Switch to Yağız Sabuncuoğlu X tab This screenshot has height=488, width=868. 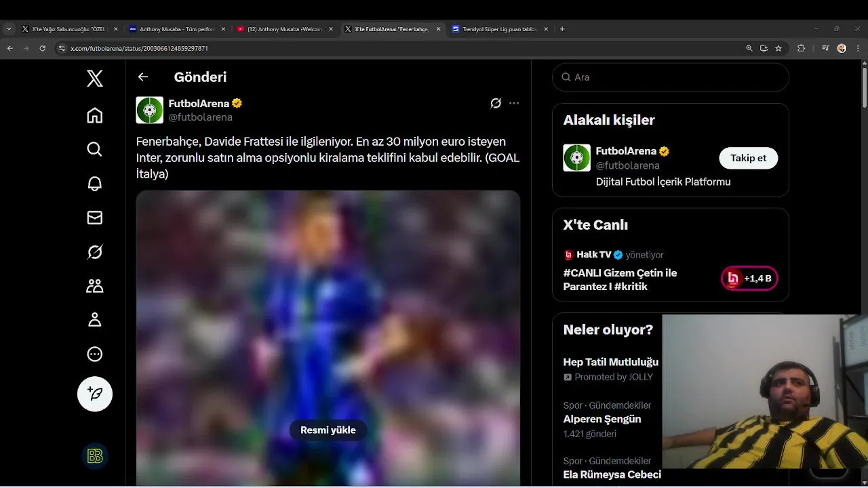click(x=70, y=29)
